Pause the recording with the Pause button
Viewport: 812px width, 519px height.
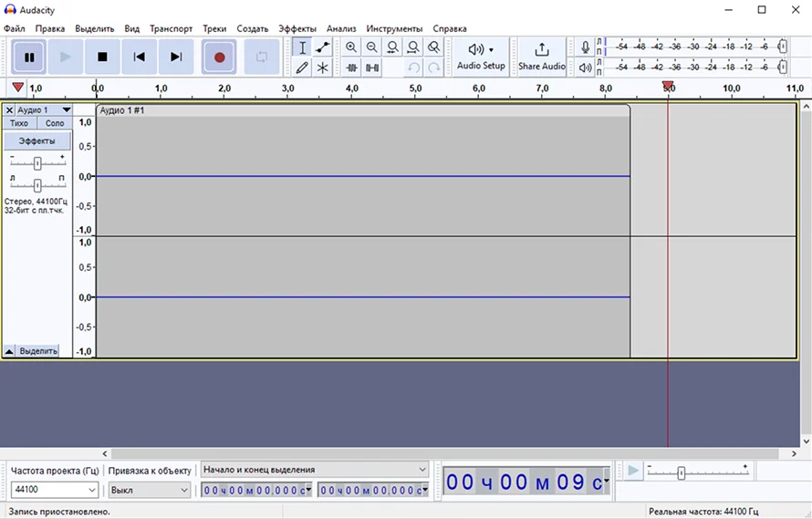[x=29, y=57]
